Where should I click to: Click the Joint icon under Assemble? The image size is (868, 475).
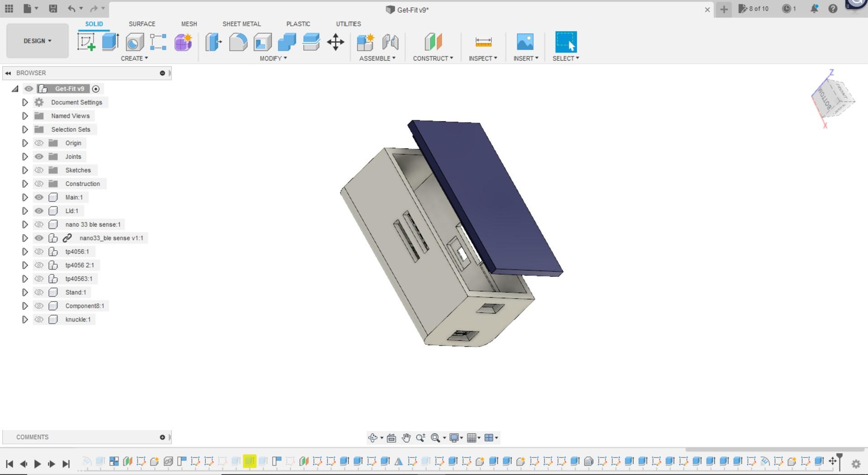coord(390,42)
